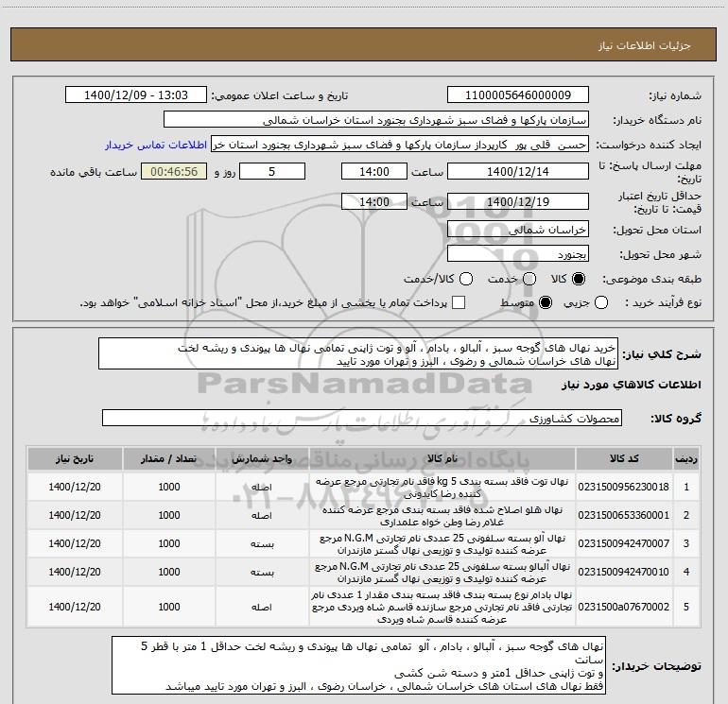Click the ردیف column header
728x704 pixels.
pyautogui.click(x=686, y=459)
